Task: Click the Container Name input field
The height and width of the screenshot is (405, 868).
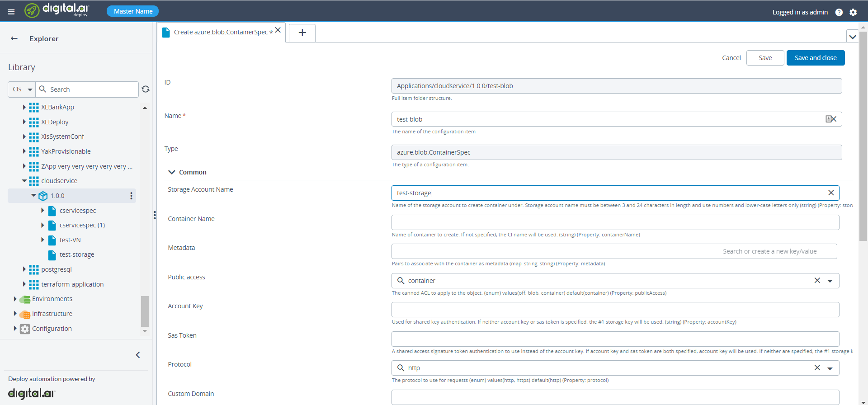Action: pyautogui.click(x=615, y=222)
